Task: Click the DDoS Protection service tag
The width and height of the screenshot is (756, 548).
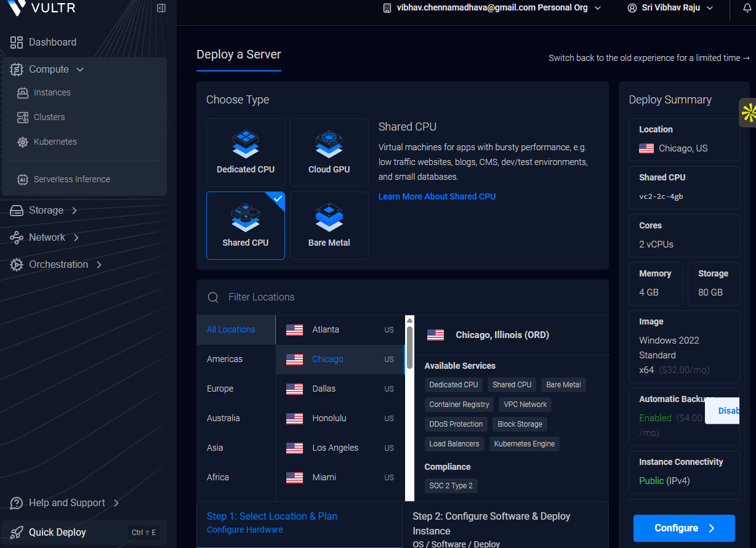Action: point(456,424)
